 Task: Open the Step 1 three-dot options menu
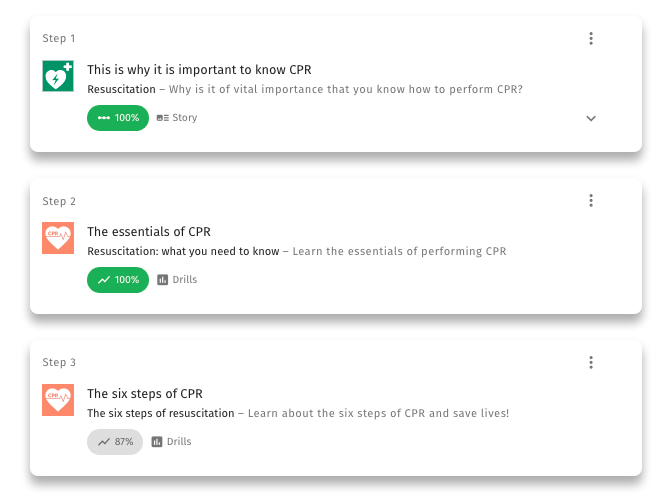591,39
